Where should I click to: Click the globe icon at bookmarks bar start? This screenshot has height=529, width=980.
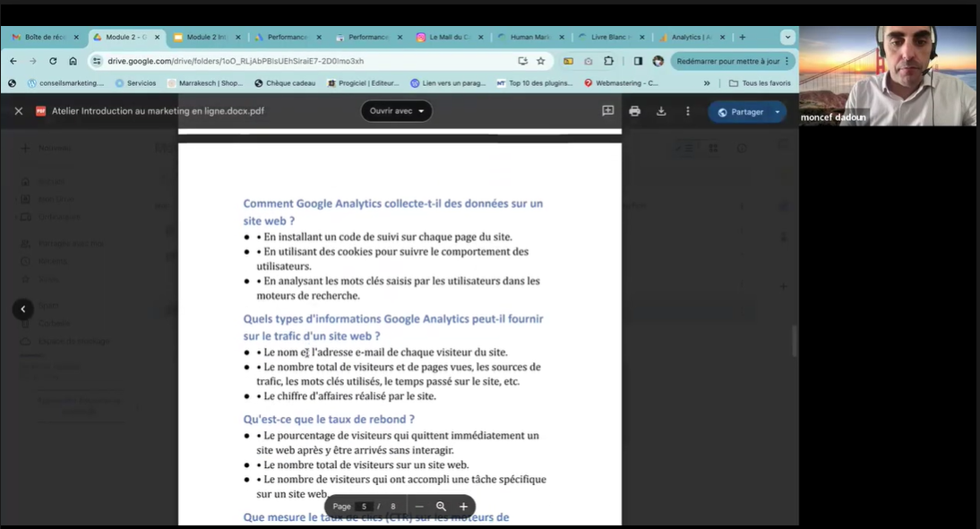[12, 83]
